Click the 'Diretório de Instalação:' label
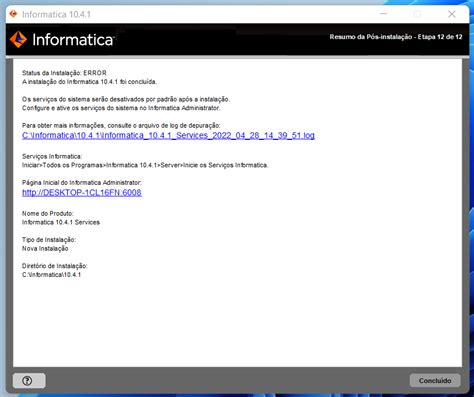The image size is (474, 397). click(x=55, y=266)
